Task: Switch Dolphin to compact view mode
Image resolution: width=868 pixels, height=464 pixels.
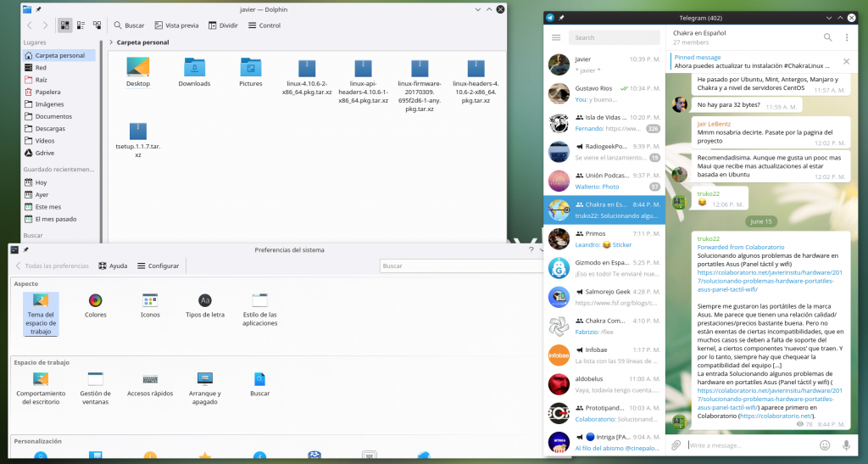Action: click(81, 25)
